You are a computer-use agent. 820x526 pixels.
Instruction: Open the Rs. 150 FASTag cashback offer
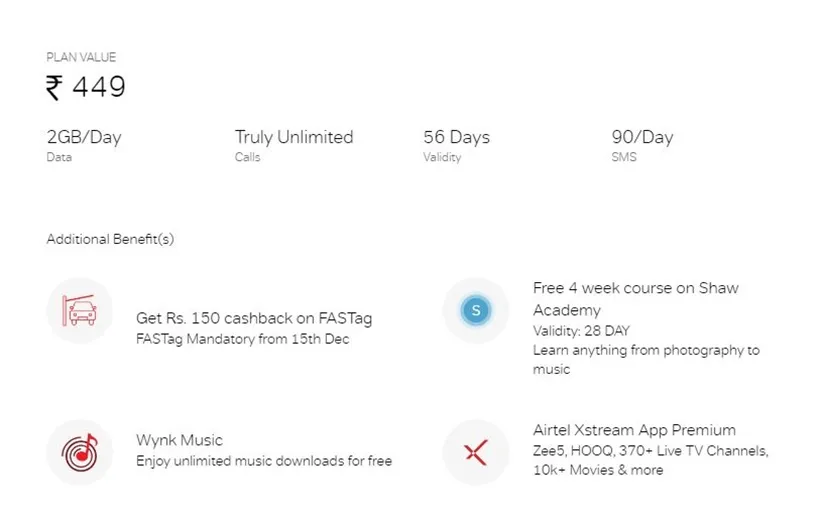coord(254,318)
